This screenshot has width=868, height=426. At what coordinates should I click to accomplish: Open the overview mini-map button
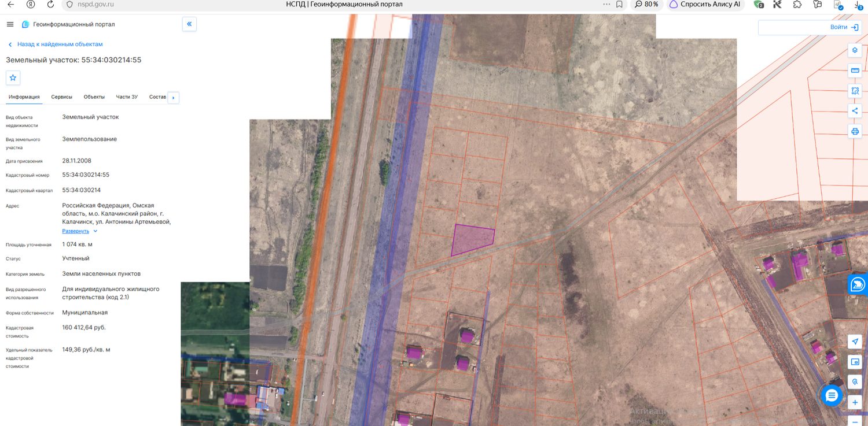[855, 362]
